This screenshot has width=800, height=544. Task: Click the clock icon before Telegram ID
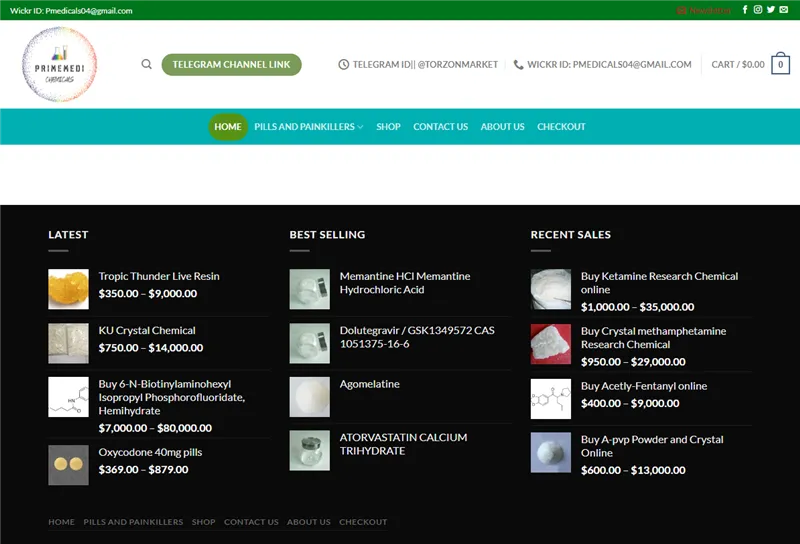pyautogui.click(x=344, y=64)
